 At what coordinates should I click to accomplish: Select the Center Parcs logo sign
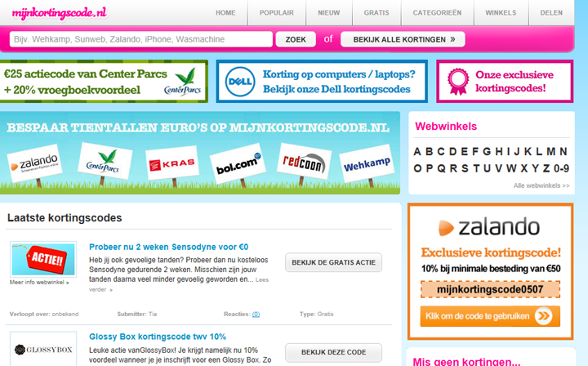[x=105, y=161]
